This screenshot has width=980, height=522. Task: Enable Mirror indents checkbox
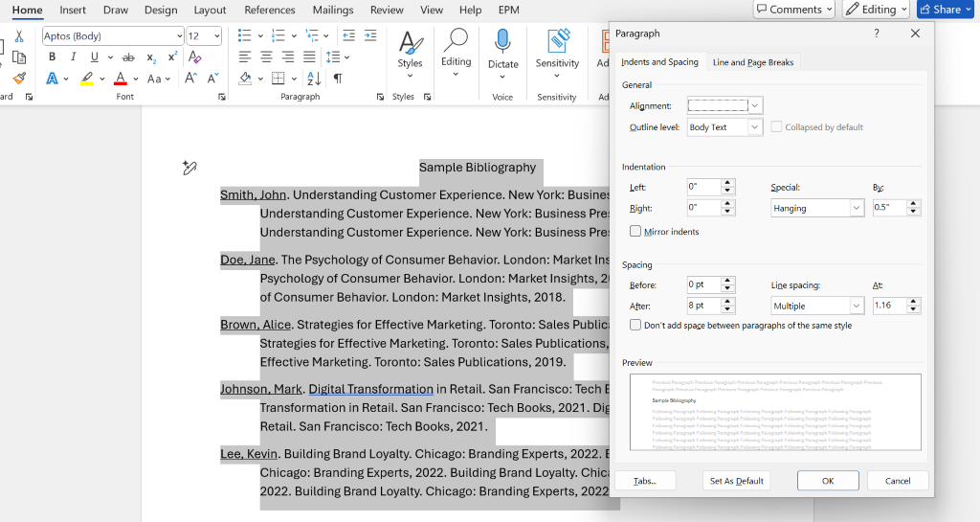tap(635, 231)
